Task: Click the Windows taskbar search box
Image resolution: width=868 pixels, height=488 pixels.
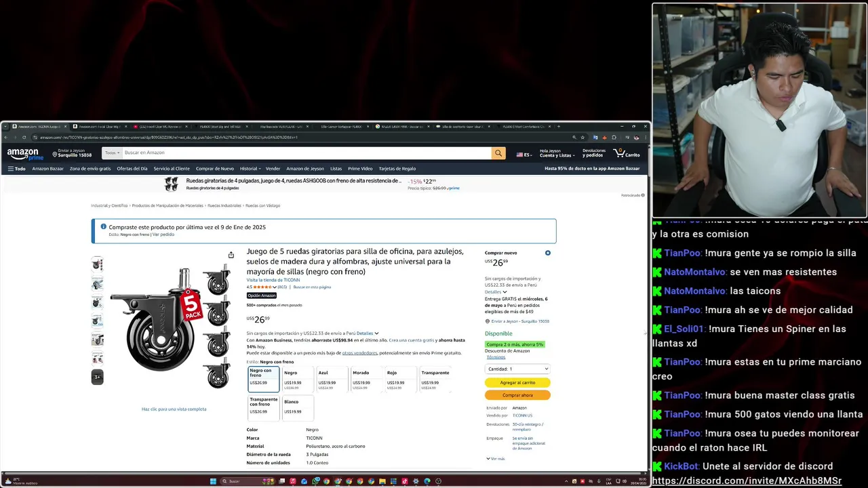Action: coord(248,481)
